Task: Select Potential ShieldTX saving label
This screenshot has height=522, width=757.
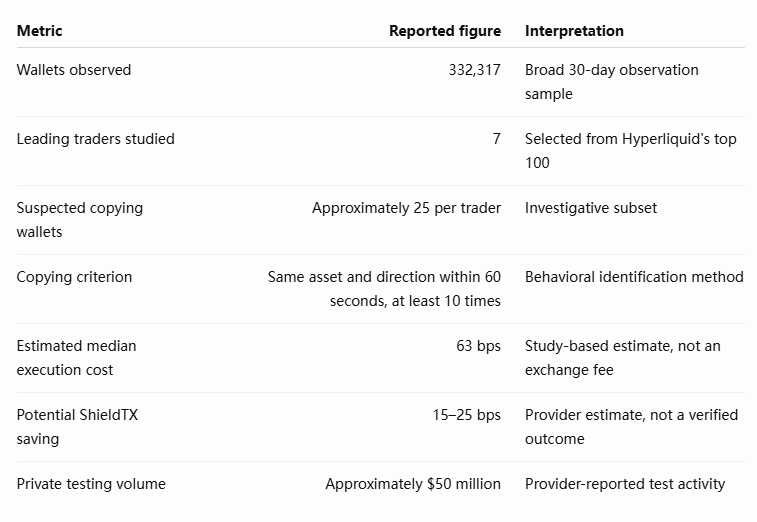Action: (77, 427)
